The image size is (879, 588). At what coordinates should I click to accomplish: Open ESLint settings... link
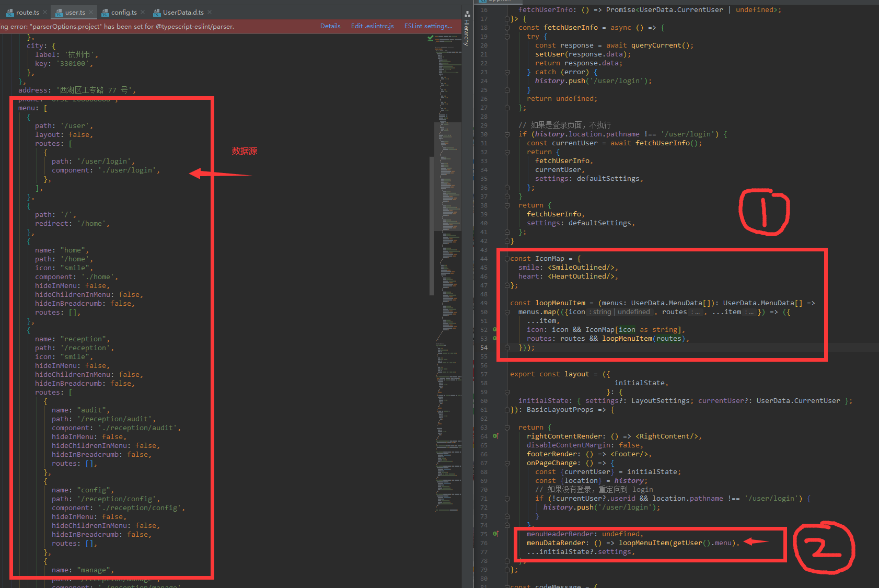pos(429,26)
